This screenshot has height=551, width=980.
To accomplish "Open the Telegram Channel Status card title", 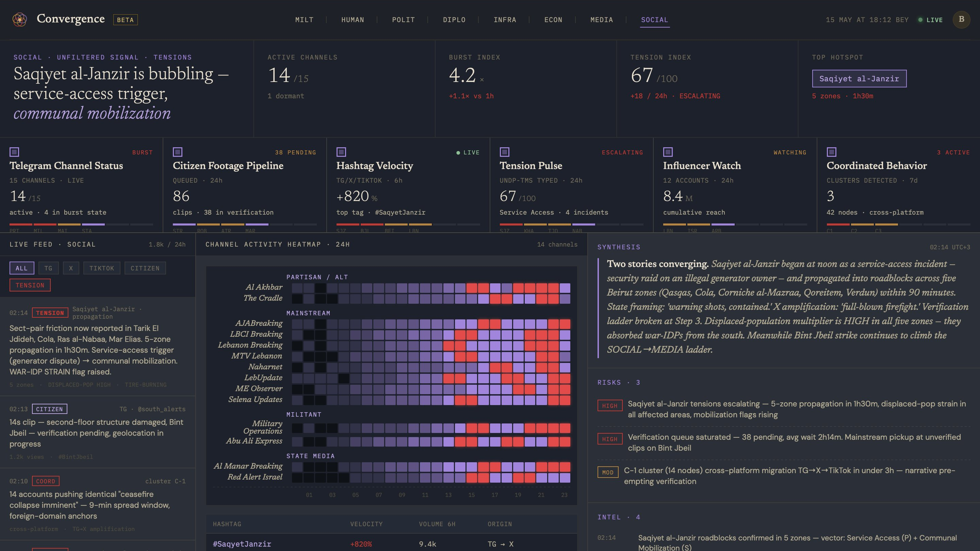I will [66, 166].
